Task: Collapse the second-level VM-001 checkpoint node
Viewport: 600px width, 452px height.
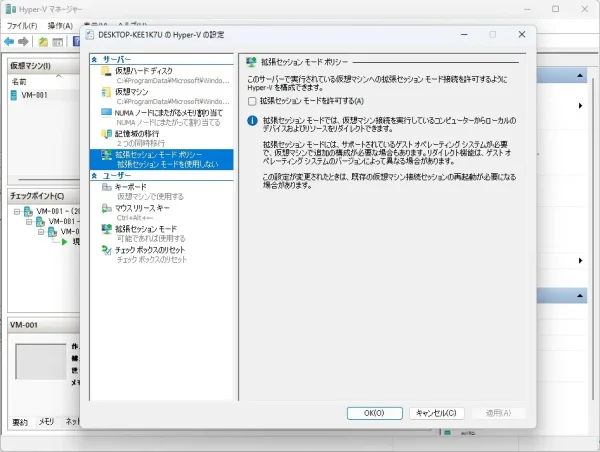Action: pyautogui.click(x=29, y=222)
